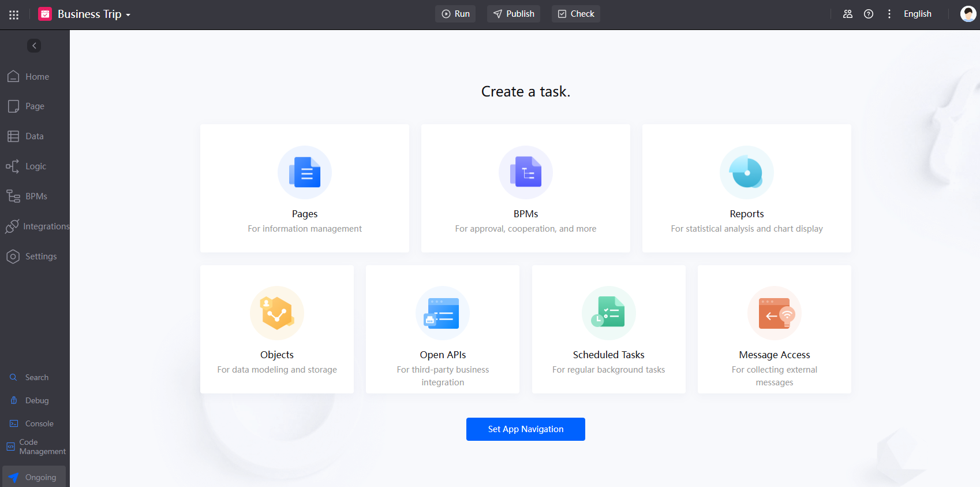Open the three-dot more options menu

point(889,14)
